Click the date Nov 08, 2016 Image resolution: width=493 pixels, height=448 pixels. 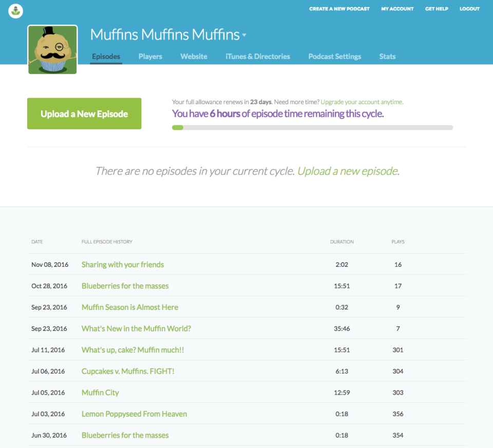[x=50, y=264]
